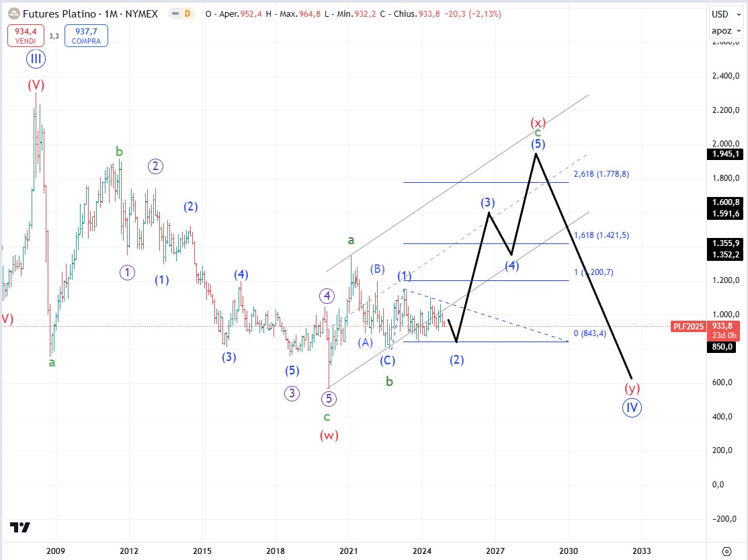Click the VENDI 934,4 sell button
748x560 pixels.
(x=26, y=36)
